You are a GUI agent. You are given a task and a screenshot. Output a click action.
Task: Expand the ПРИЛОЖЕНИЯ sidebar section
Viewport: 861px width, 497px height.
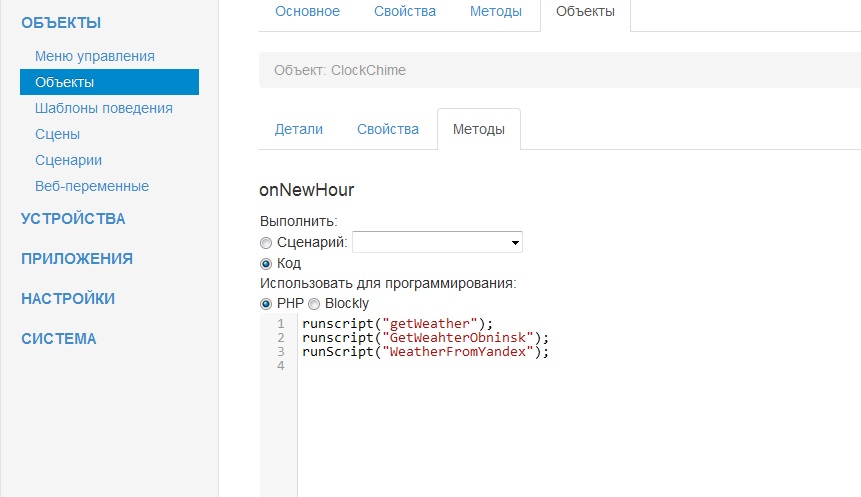point(77,259)
